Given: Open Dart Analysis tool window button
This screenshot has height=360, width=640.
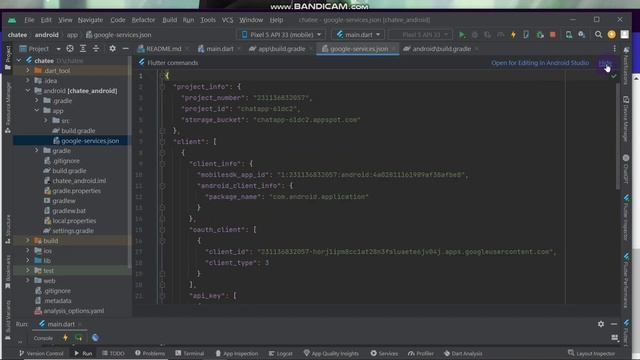Looking at the screenshot, I should (x=463, y=353).
